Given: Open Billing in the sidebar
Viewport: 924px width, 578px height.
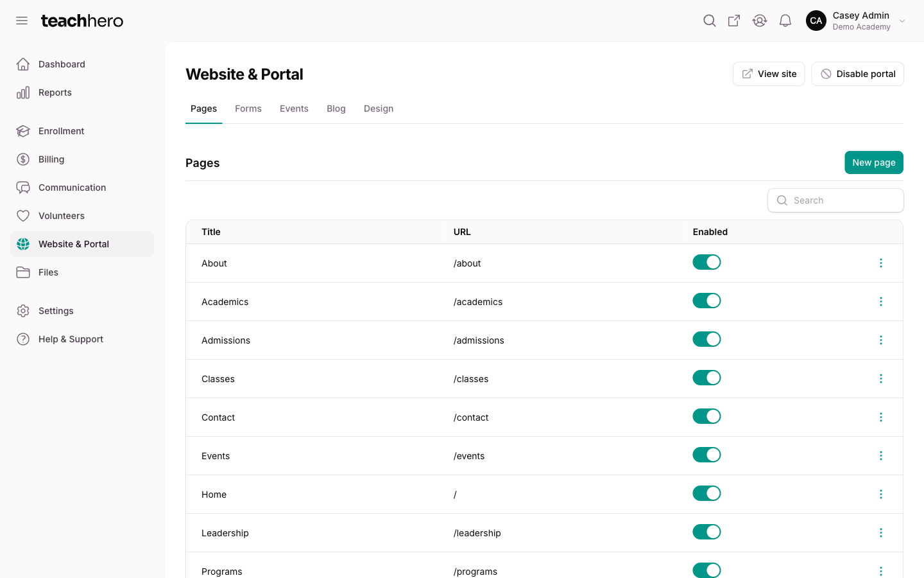Looking at the screenshot, I should point(82,159).
